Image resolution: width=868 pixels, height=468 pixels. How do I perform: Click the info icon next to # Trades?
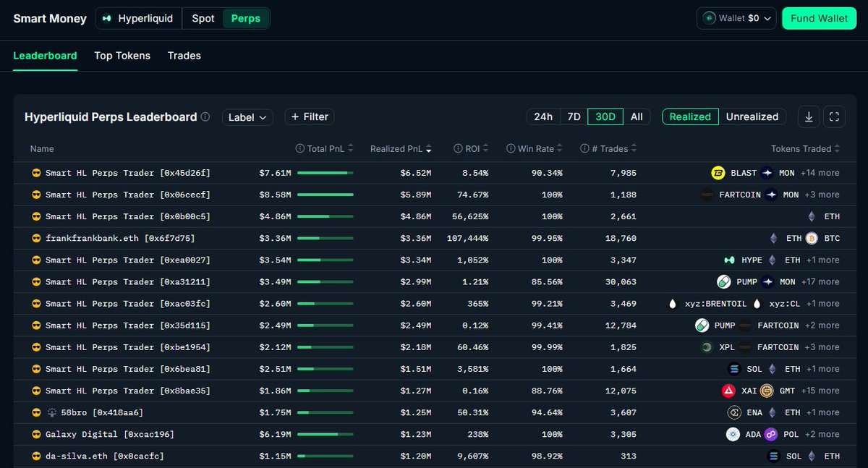coord(584,148)
